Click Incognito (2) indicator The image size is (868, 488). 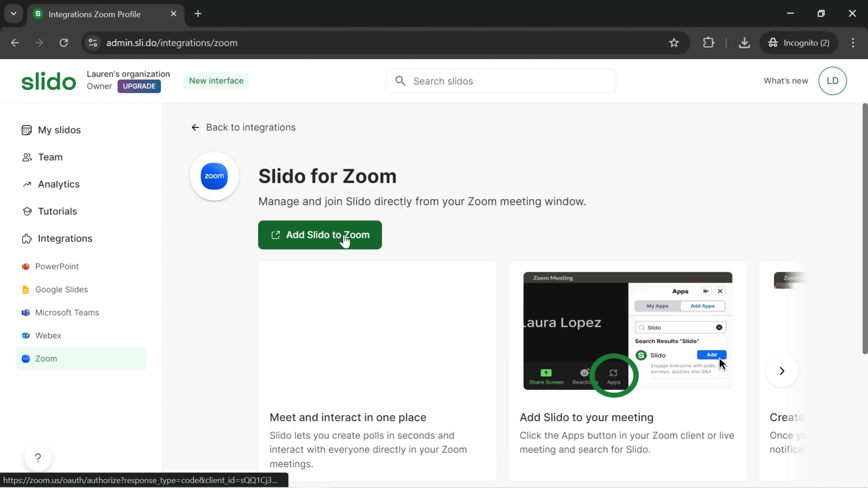click(799, 43)
